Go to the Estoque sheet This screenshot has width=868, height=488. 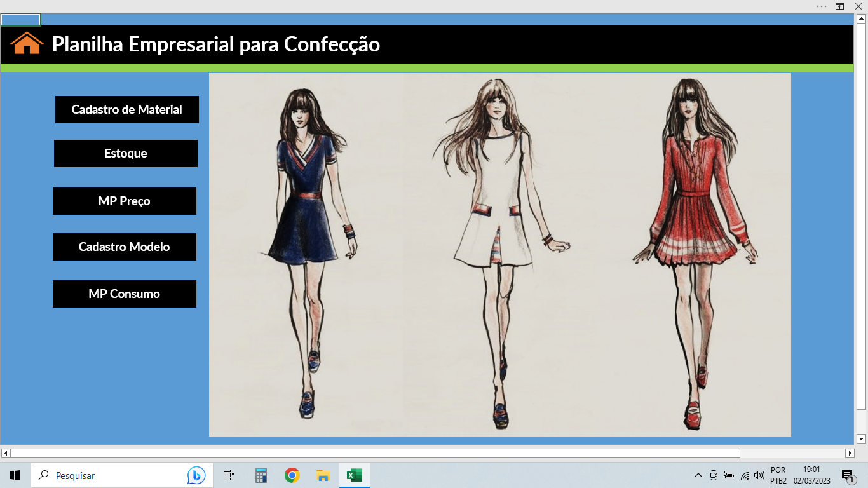[x=126, y=154]
